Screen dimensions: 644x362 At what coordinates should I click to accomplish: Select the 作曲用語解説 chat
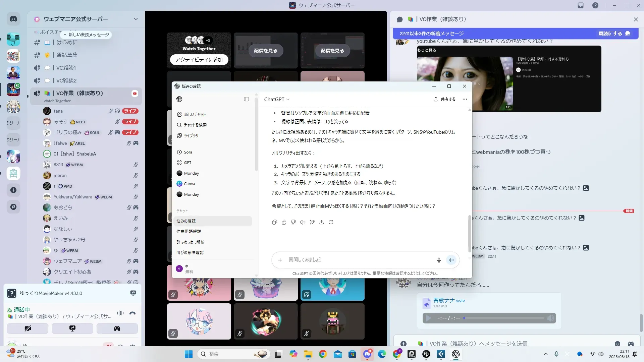tap(189, 232)
